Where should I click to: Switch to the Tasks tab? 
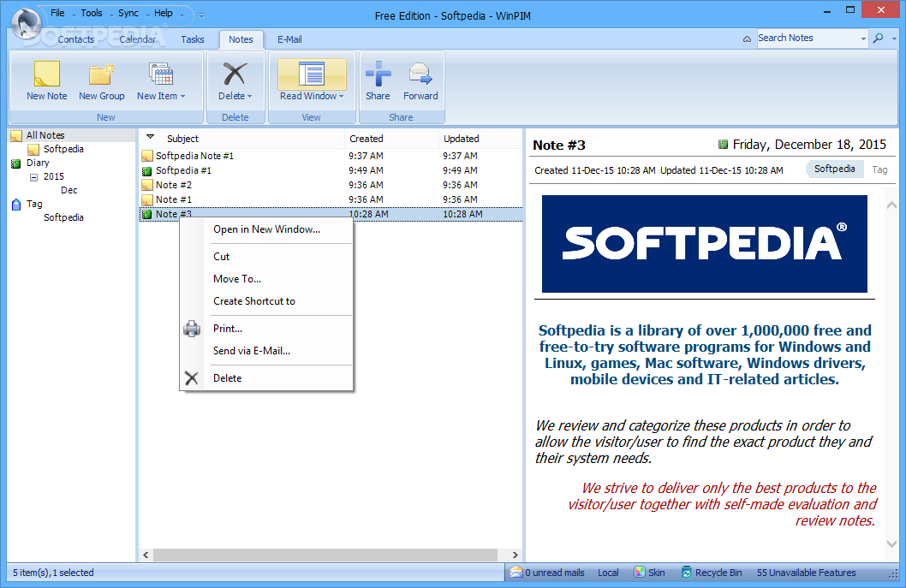click(x=193, y=39)
